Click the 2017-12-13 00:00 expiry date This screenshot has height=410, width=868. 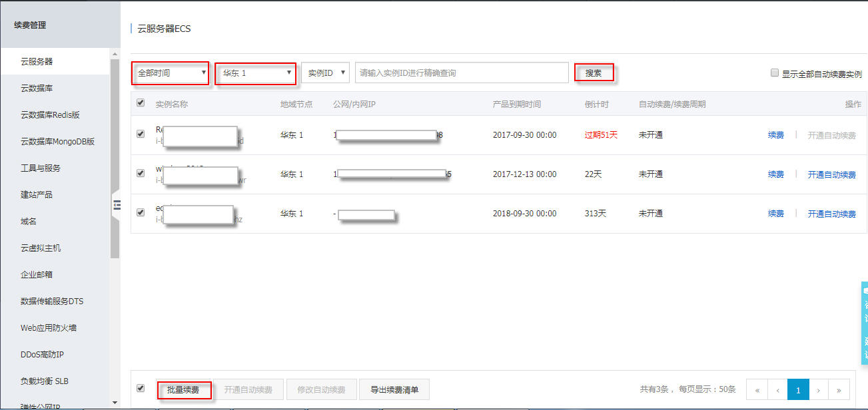(524, 174)
